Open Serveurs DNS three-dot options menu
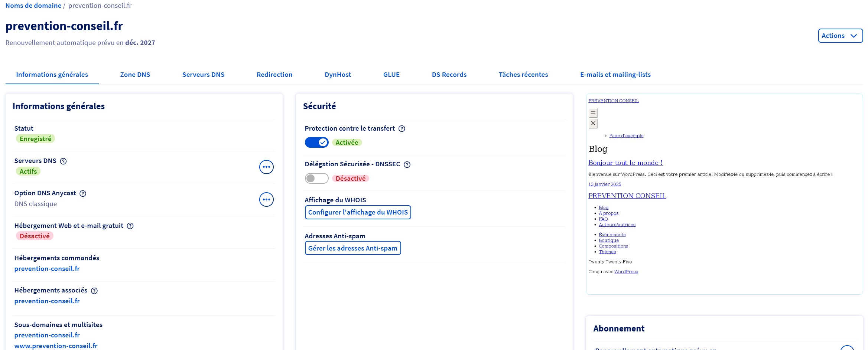Image resolution: width=868 pixels, height=350 pixels. pos(266,167)
